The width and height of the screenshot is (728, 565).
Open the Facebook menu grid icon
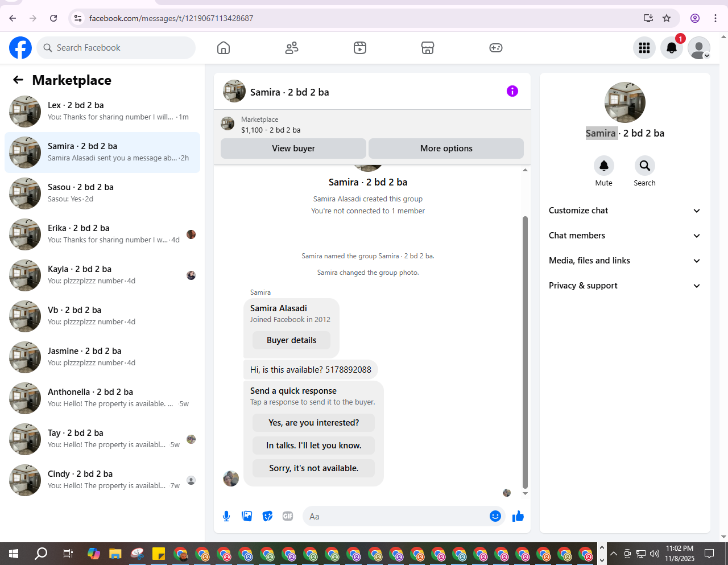tap(644, 48)
